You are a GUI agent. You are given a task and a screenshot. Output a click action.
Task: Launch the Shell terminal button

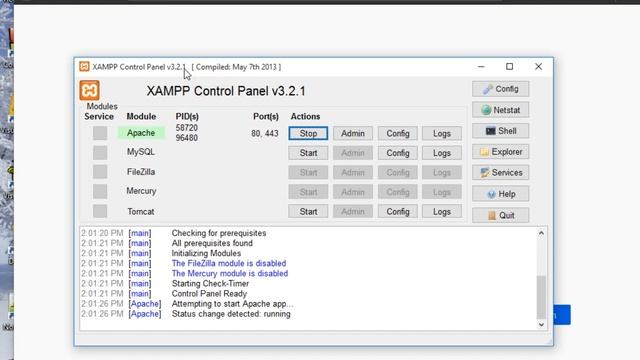point(500,131)
